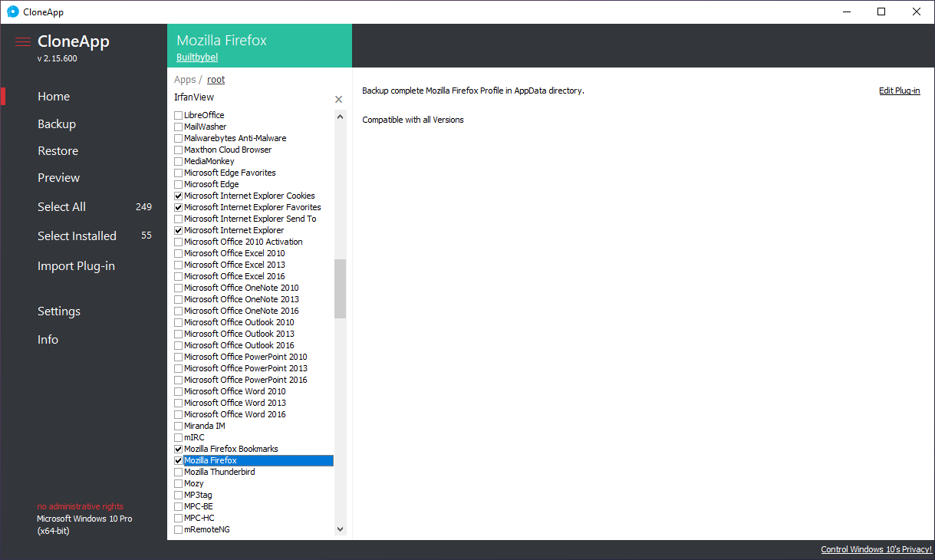The image size is (935, 560).
Task: Uncheck Microsoft Internet Explorer Cookies
Action: (x=179, y=196)
